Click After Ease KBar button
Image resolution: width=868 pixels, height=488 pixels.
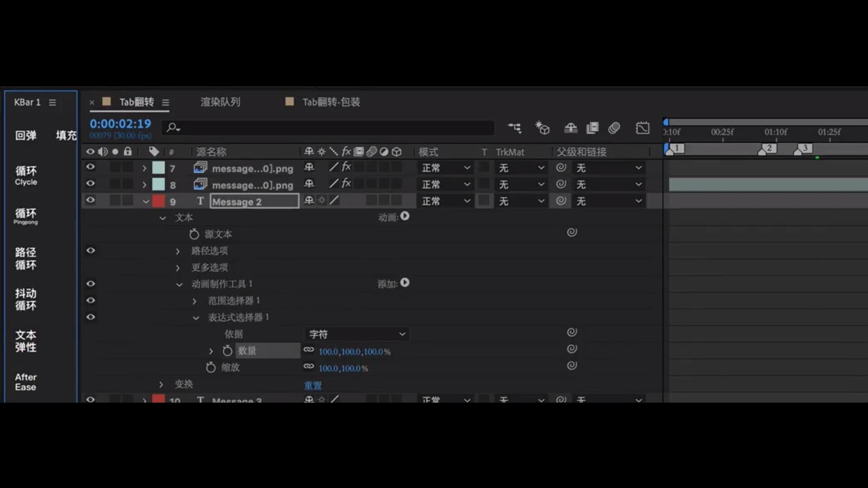(x=26, y=382)
